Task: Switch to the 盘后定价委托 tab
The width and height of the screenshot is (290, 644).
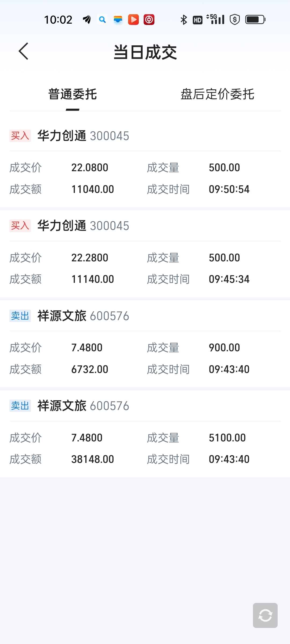Action: click(217, 94)
